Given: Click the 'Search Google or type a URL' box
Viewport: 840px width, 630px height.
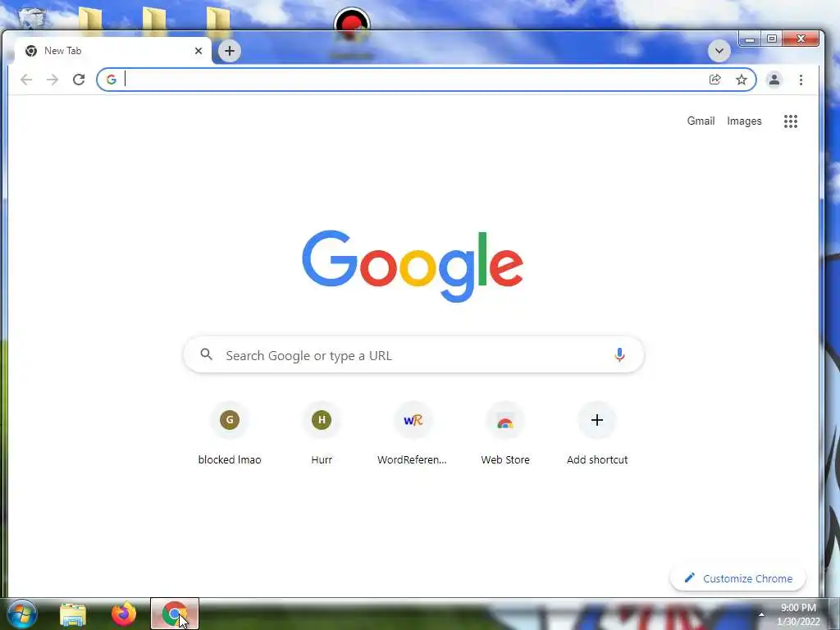Looking at the screenshot, I should [x=413, y=354].
